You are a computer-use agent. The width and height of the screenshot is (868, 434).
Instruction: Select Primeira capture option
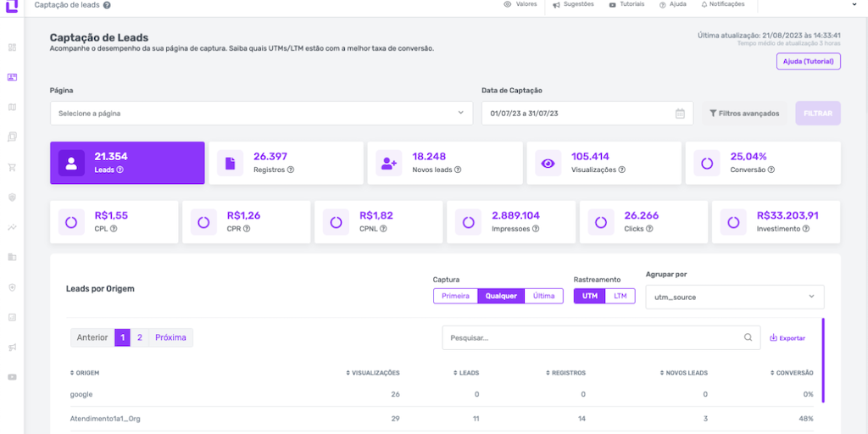coord(455,296)
